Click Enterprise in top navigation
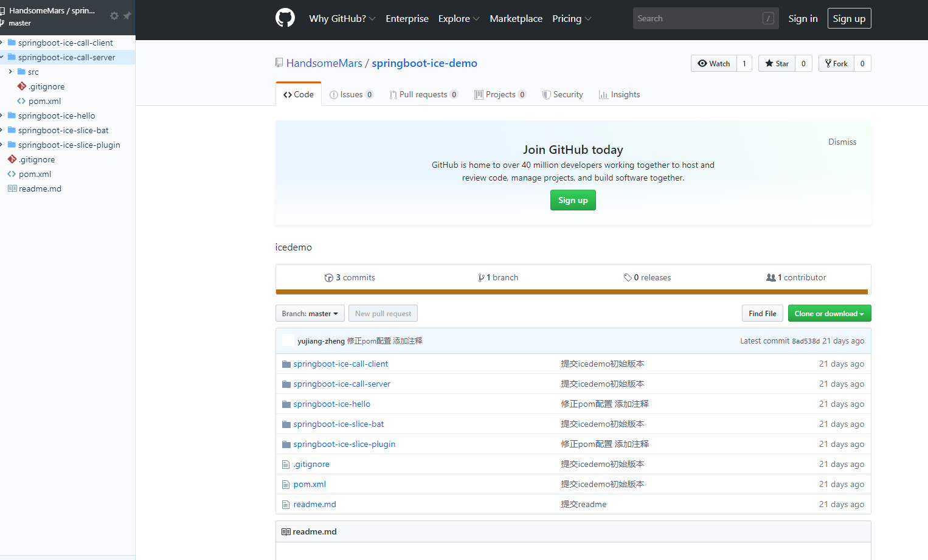The width and height of the screenshot is (928, 560). 407,18
